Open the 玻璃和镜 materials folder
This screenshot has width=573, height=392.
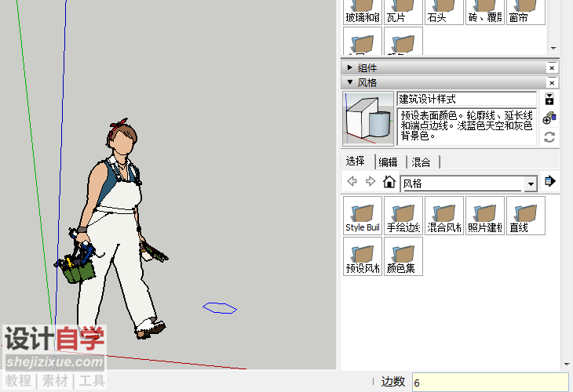[x=363, y=12]
